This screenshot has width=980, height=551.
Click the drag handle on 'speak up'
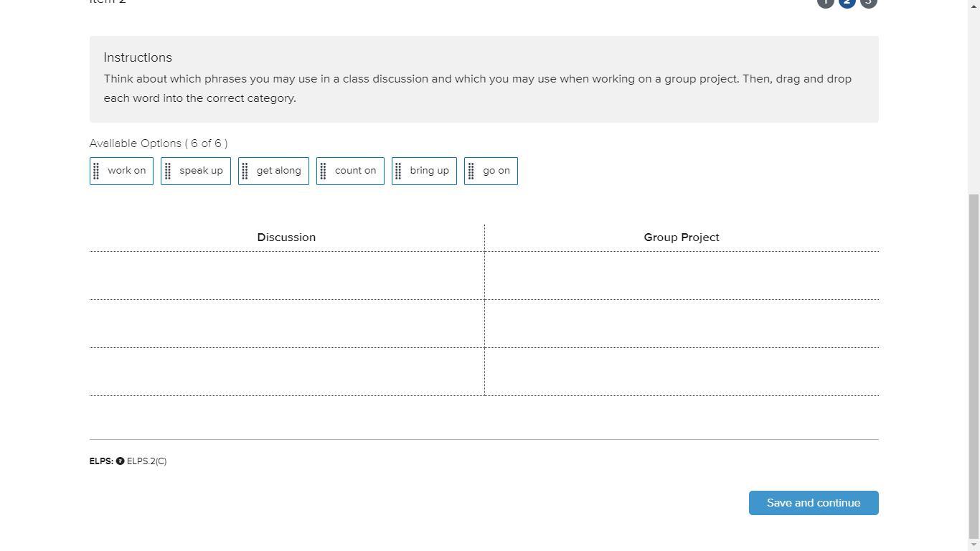pos(168,171)
